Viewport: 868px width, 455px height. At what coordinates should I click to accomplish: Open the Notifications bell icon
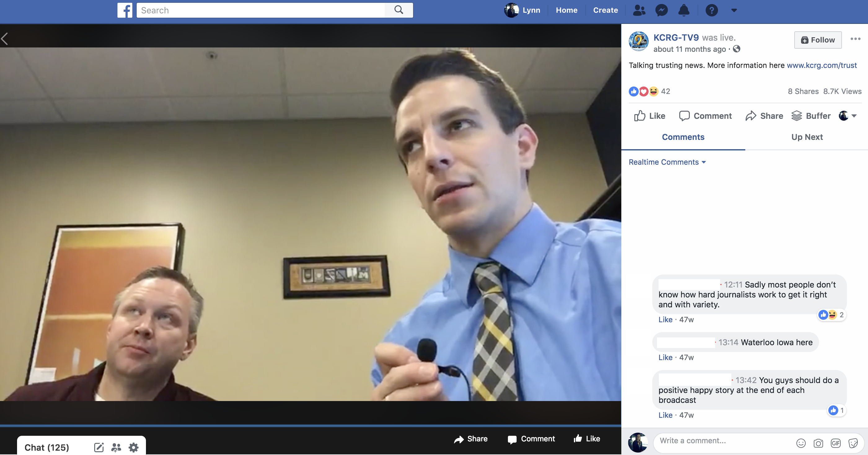pos(684,10)
